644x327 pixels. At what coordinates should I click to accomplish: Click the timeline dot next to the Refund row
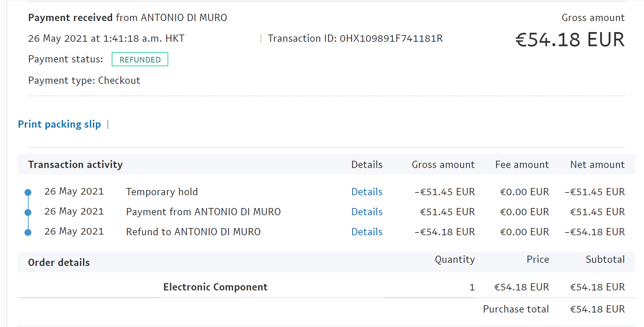coord(28,232)
